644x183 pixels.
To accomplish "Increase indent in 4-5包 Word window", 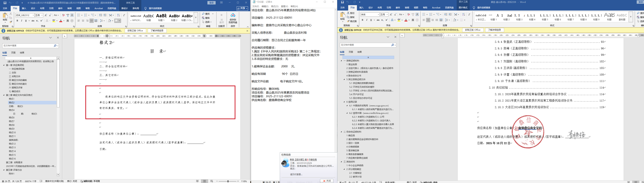I will click(105, 15).
